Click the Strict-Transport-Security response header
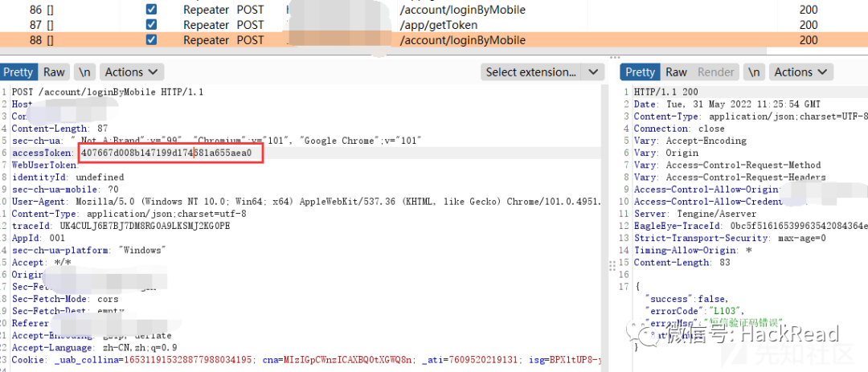 point(730,238)
